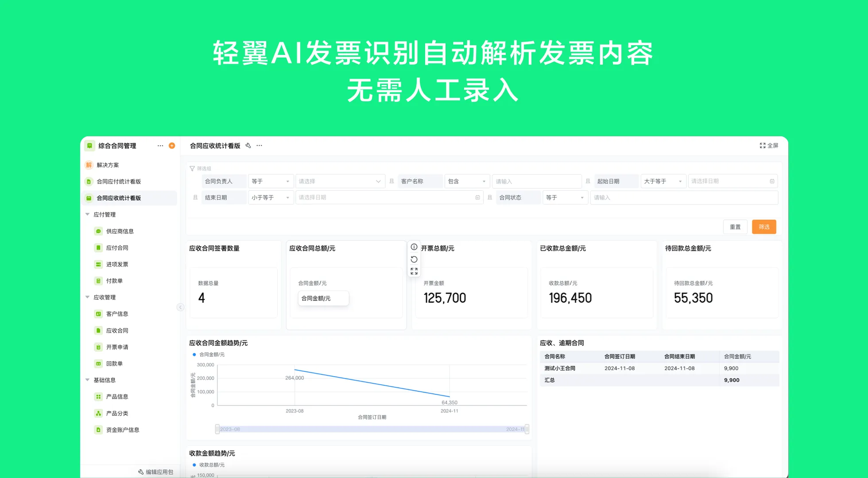Click the 重置 button to reset filters

coord(735,227)
